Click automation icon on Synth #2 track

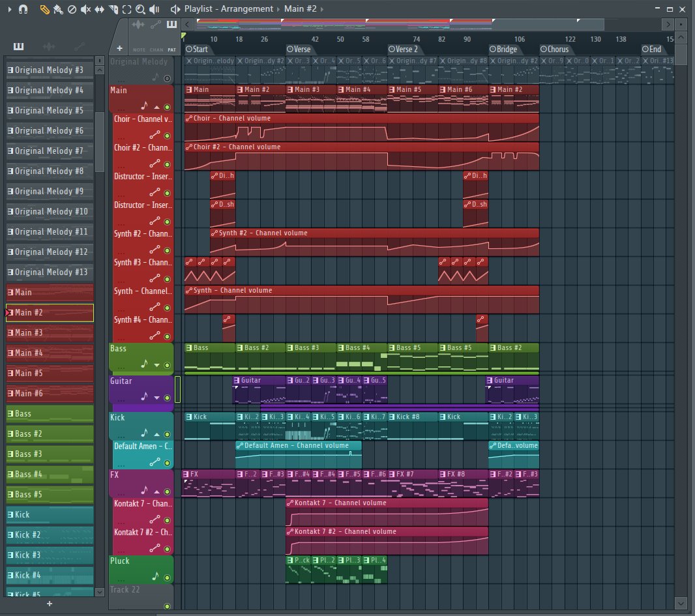tap(155, 250)
